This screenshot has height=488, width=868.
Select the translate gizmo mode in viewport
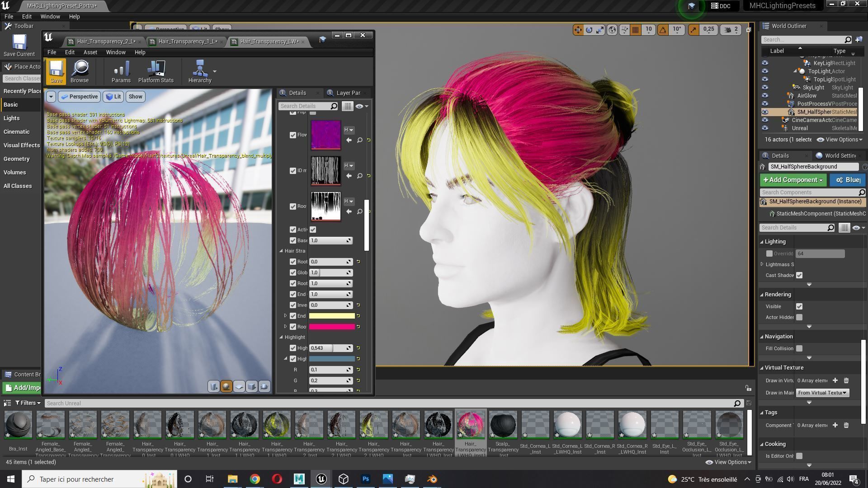click(578, 30)
